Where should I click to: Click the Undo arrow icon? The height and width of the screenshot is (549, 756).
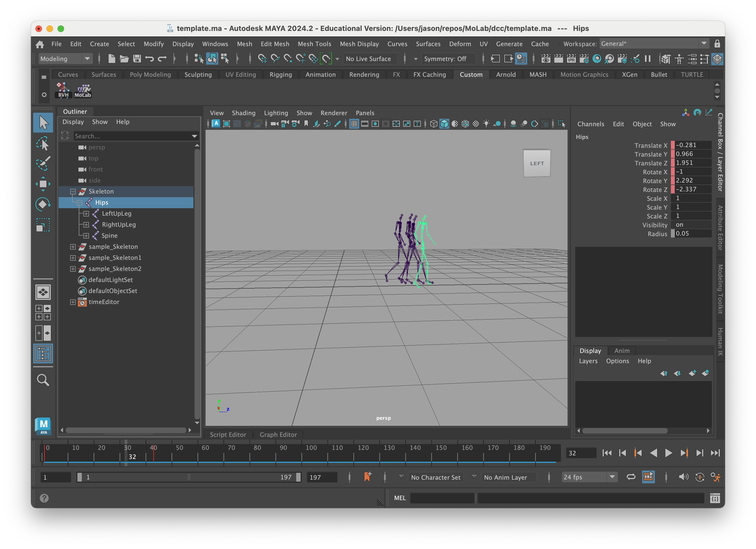150,59
